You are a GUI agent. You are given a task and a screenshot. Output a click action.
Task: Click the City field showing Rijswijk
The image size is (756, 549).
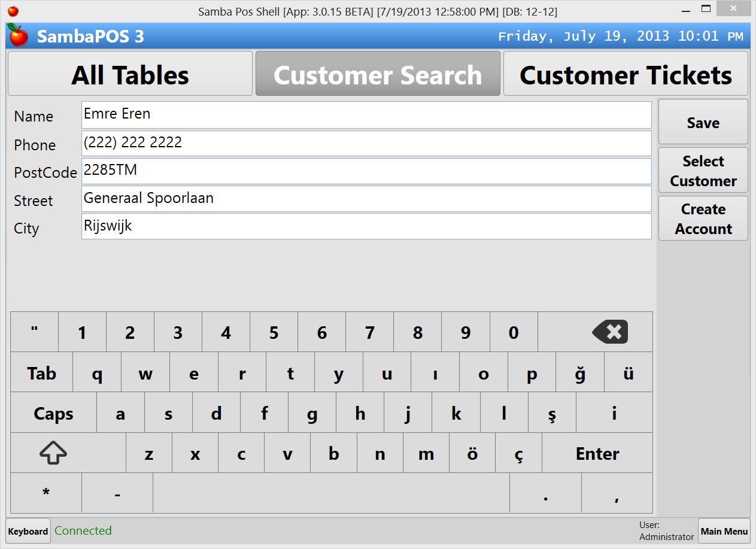366,226
